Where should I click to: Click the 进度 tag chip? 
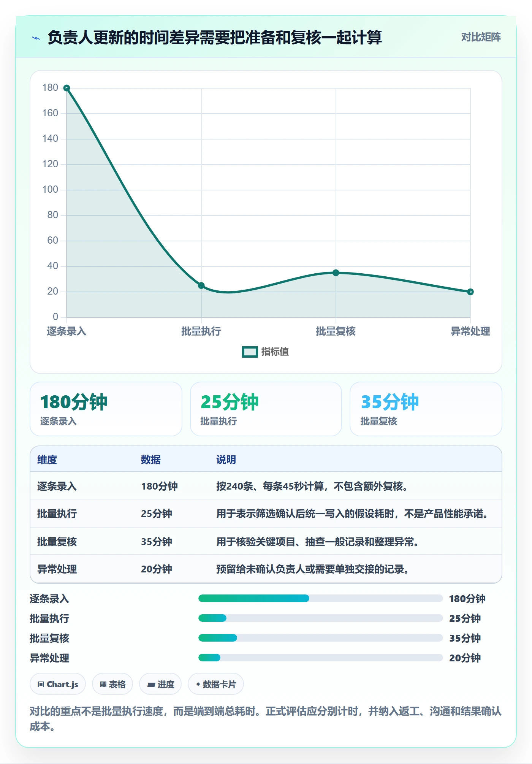pos(160,684)
